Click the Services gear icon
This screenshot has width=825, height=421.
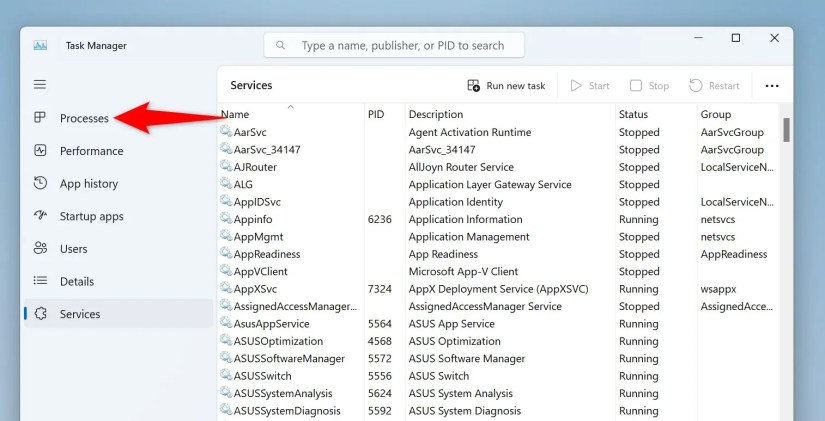[40, 314]
